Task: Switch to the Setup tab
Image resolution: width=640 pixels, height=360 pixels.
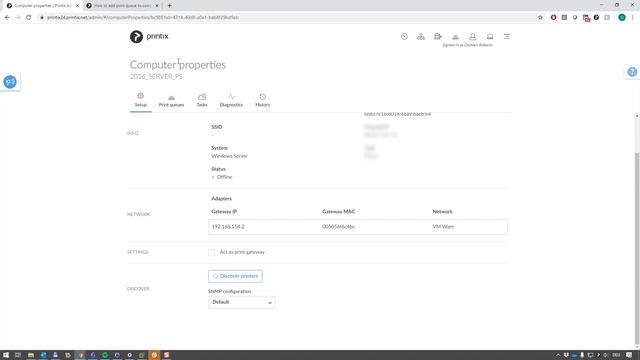Action: click(x=140, y=100)
